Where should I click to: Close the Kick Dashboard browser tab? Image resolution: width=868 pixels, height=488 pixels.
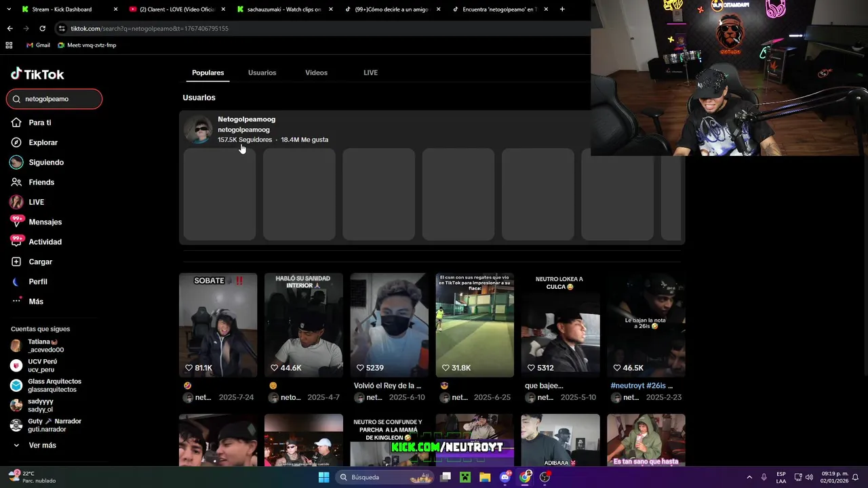[115, 9]
